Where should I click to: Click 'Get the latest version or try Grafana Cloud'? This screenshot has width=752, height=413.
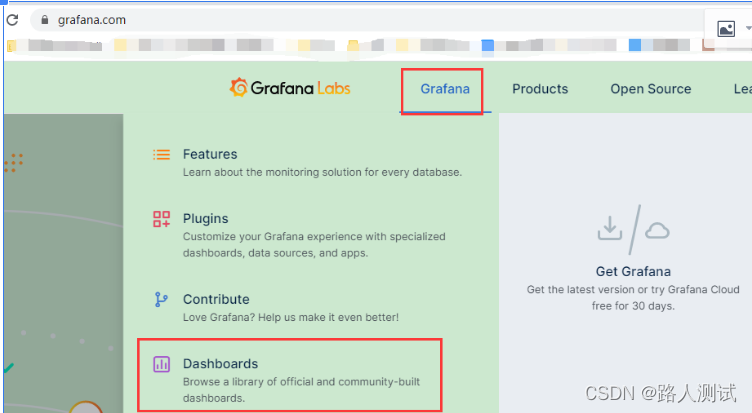633,290
